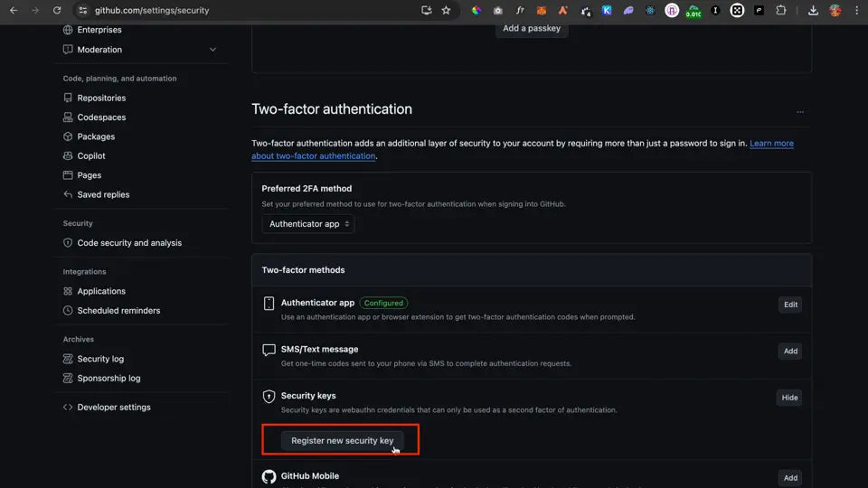
Task: Click the Security keys title
Action: pos(308,395)
